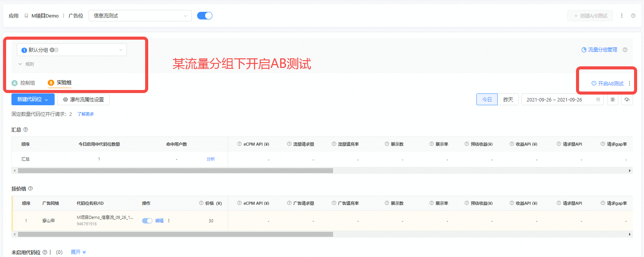Click eCPM API help icon in 按价格 table
The height and width of the screenshot is (257, 644).
(239, 203)
